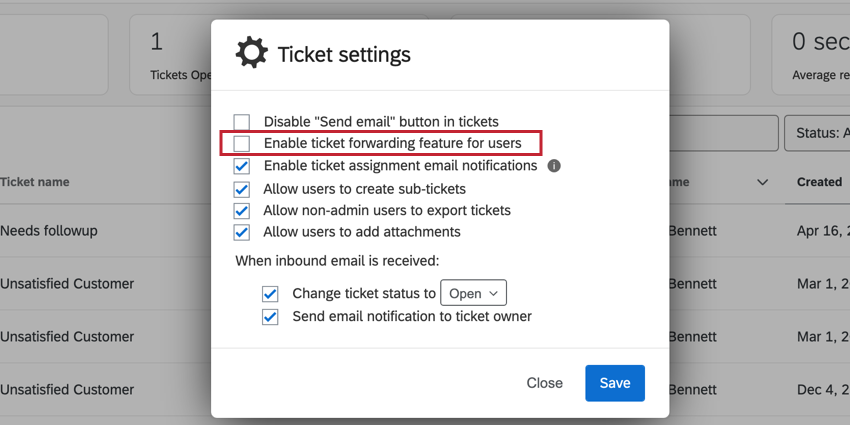
Task: Click the info icon beside assignment notifications
Action: [554, 166]
